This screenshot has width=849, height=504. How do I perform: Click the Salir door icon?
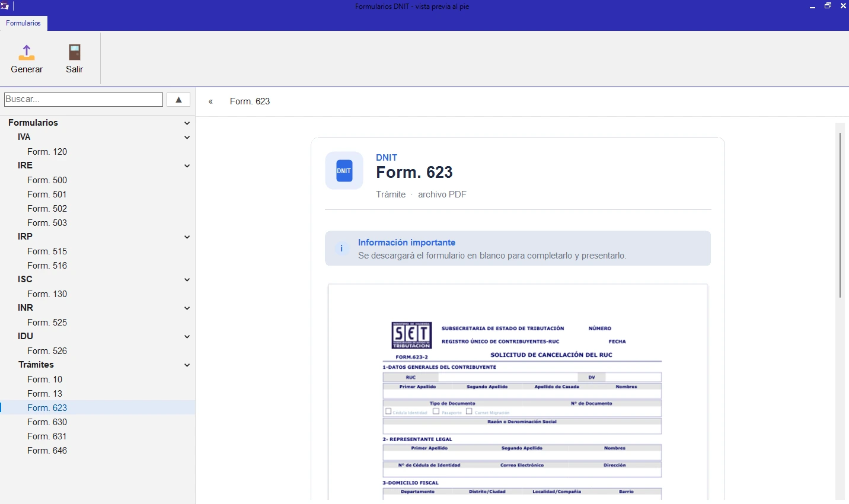[74, 53]
